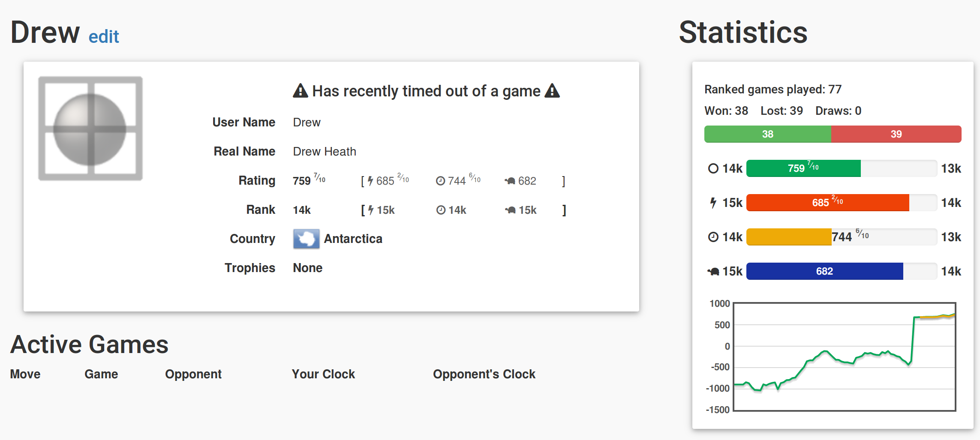The height and width of the screenshot is (440, 980).
Task: Click the edit link next to Drew
Action: [x=104, y=36]
